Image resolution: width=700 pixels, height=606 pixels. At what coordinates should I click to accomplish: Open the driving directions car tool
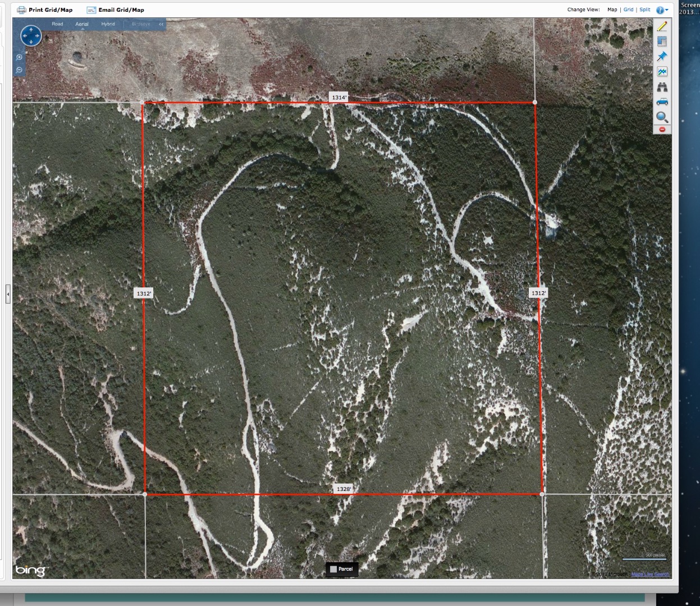[x=662, y=102]
